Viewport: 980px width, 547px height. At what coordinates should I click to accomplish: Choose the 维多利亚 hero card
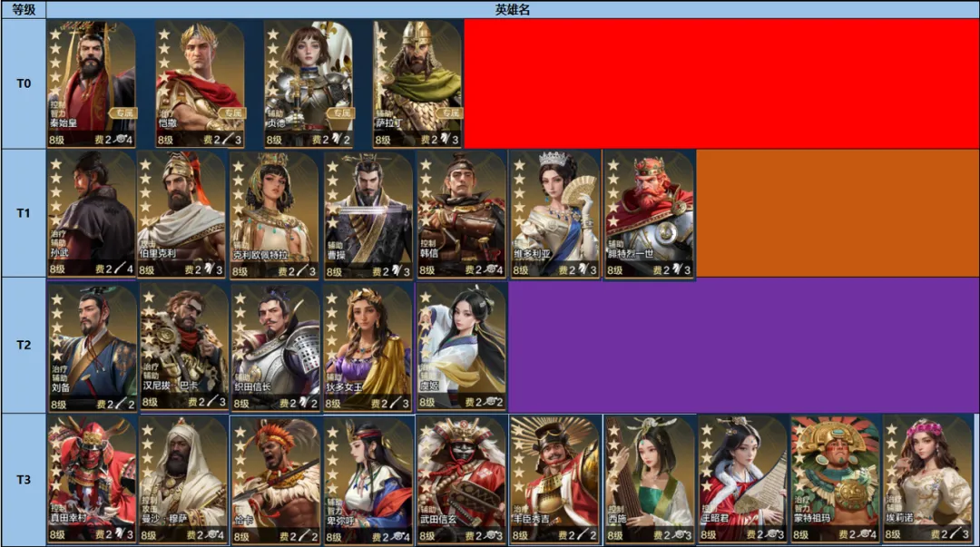(555, 215)
